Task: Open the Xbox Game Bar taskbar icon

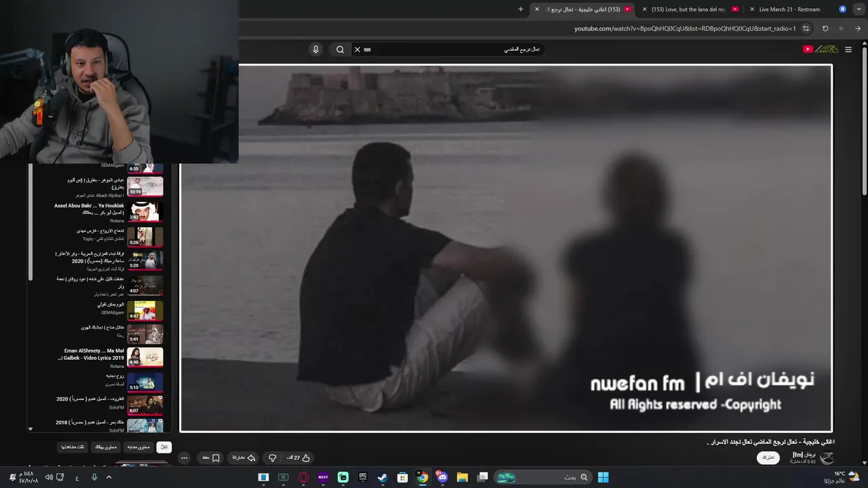Action: [283, 477]
